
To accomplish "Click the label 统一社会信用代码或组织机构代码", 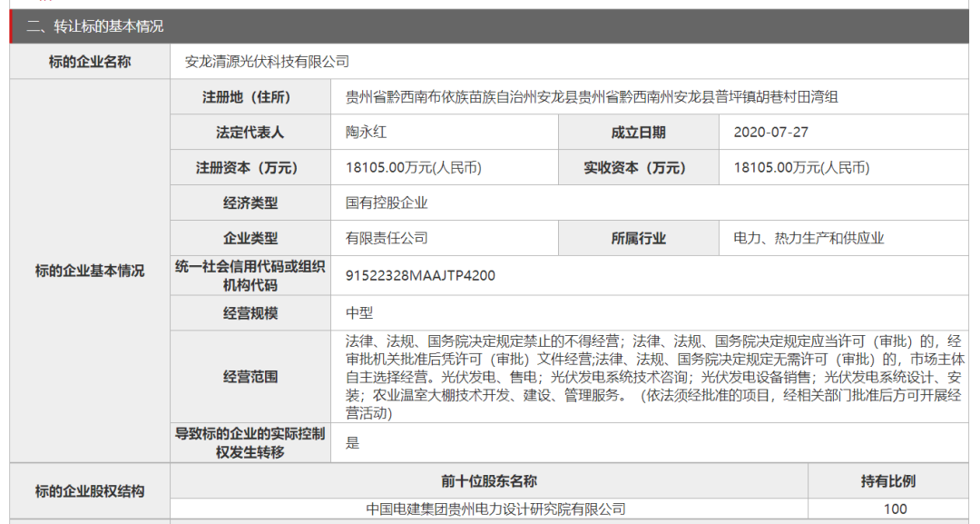I will (x=250, y=276).
